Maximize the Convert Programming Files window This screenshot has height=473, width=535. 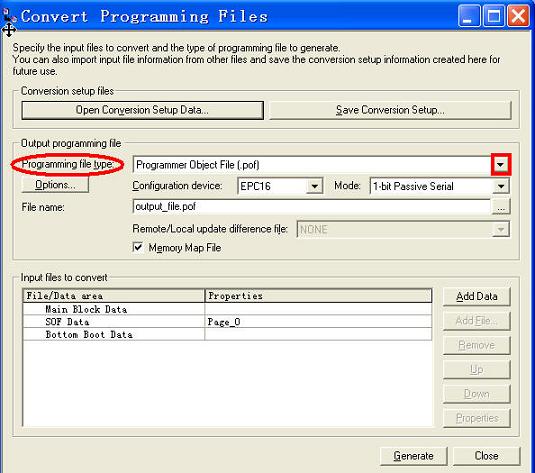(x=493, y=16)
